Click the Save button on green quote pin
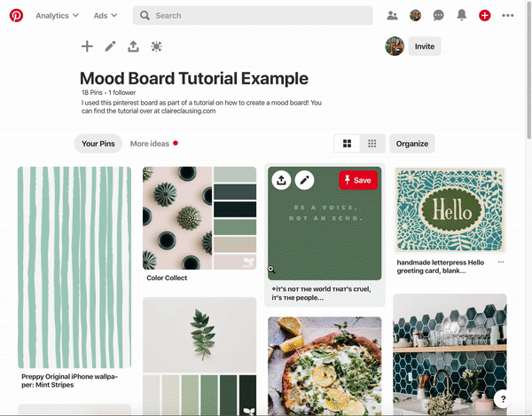532x416 pixels. 358,180
